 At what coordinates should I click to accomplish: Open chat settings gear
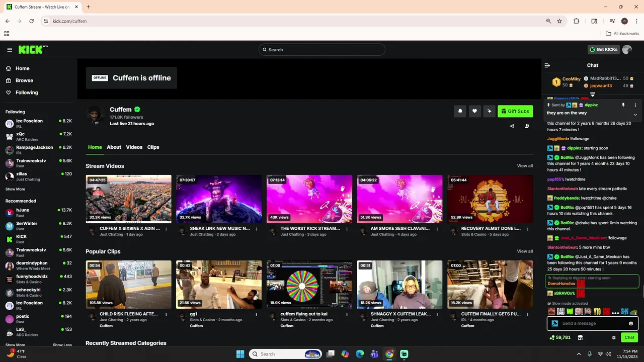click(614, 337)
